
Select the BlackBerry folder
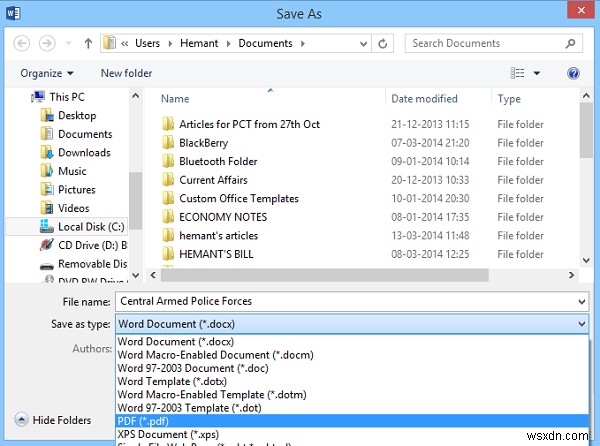195,143
